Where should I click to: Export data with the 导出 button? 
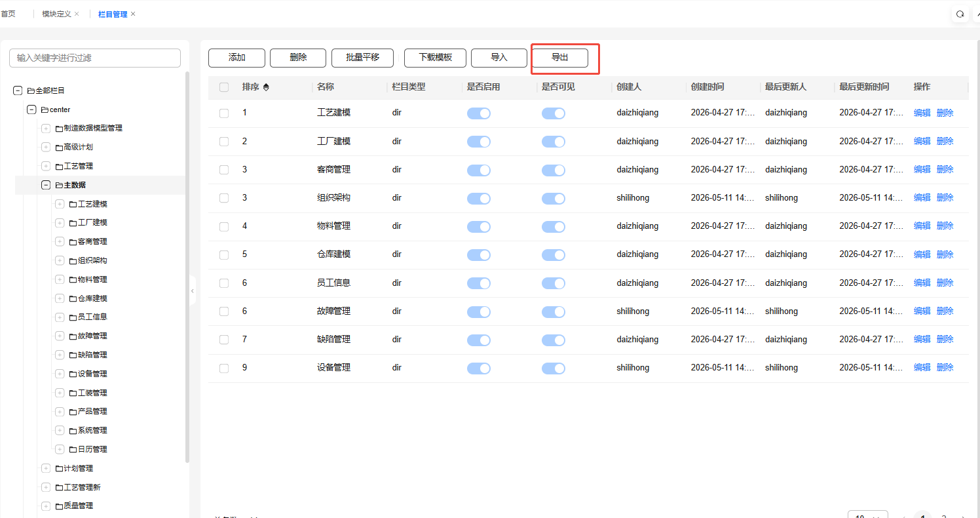click(560, 58)
